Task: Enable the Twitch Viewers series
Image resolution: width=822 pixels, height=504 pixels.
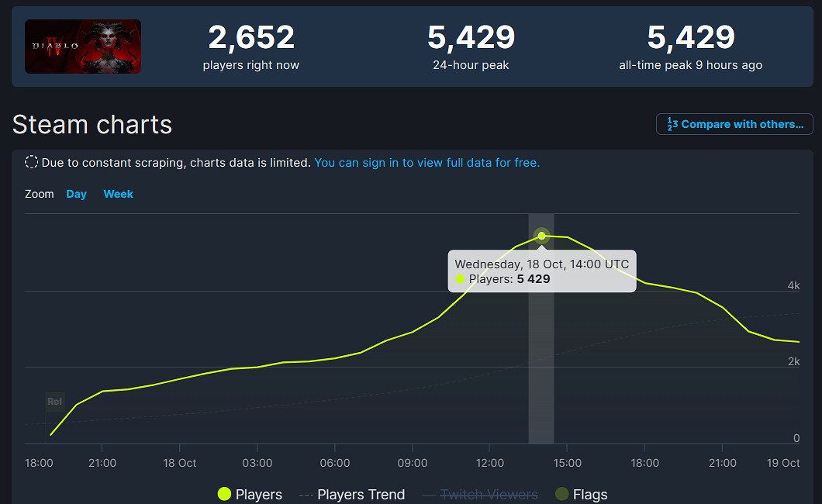Action: click(480, 494)
